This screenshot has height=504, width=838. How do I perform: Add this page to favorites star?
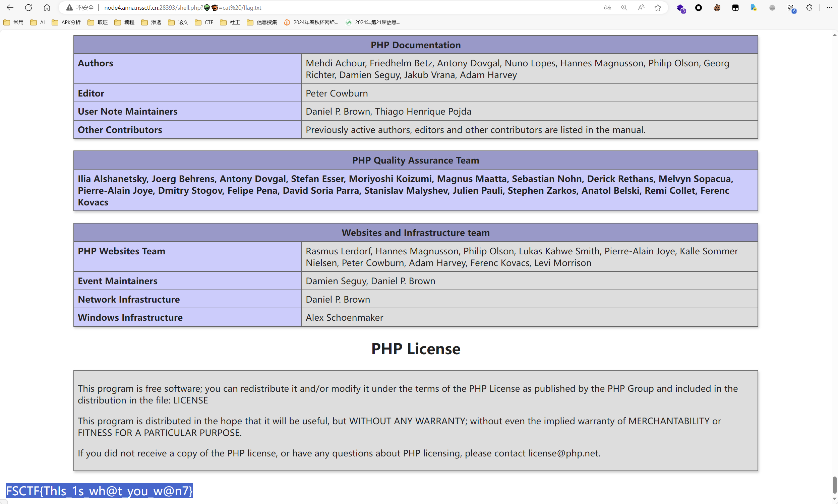(x=658, y=7)
